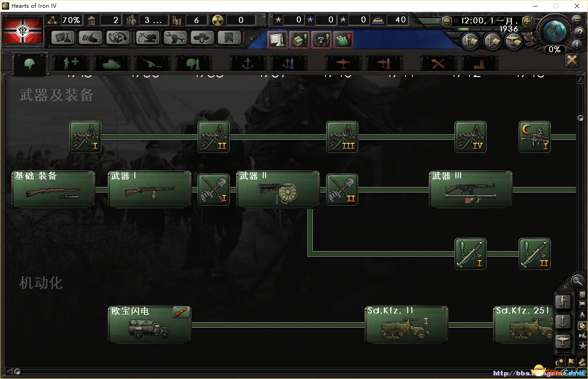This screenshot has height=379, width=588.
Task: Research Infantry Anti-Tank rocket I
Action: [x=471, y=254]
